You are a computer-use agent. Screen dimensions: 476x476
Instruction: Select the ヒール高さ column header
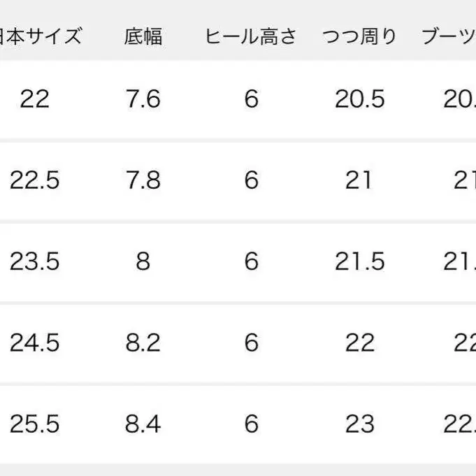point(251,36)
